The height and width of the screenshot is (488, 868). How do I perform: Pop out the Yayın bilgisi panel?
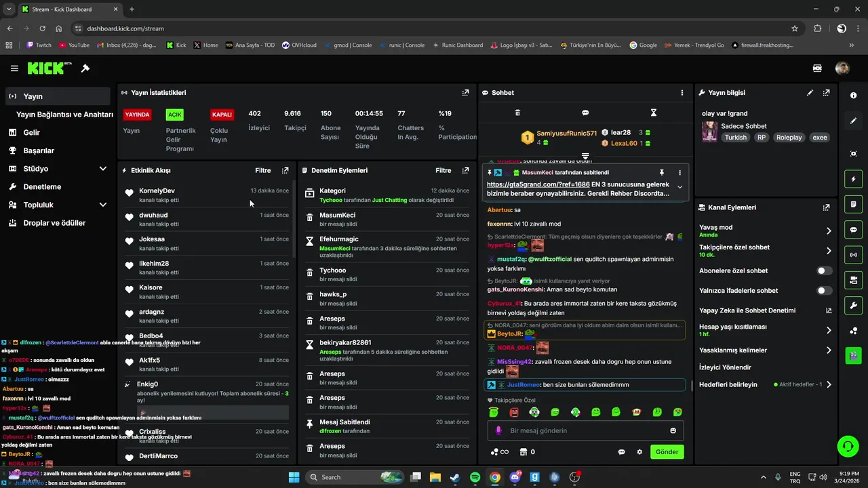point(826,93)
